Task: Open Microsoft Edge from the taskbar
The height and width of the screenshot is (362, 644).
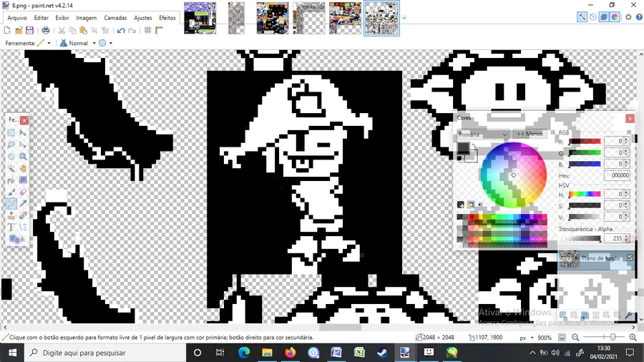Action: coord(244,353)
